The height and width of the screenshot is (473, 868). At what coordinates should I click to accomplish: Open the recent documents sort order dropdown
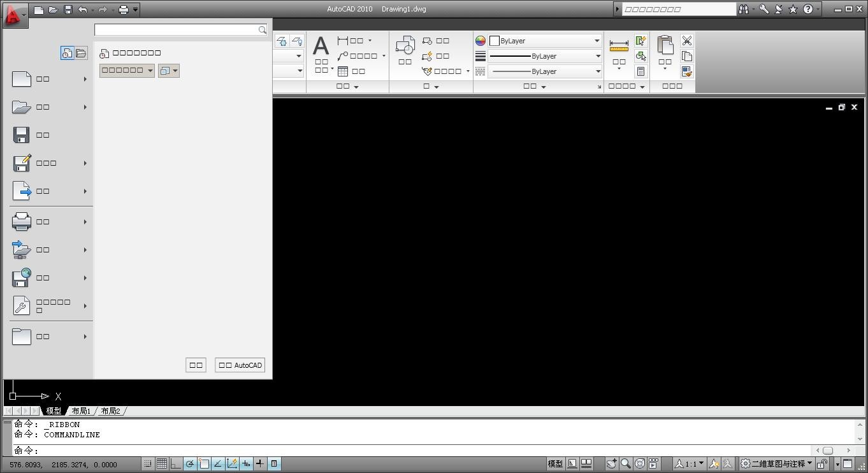pos(127,70)
